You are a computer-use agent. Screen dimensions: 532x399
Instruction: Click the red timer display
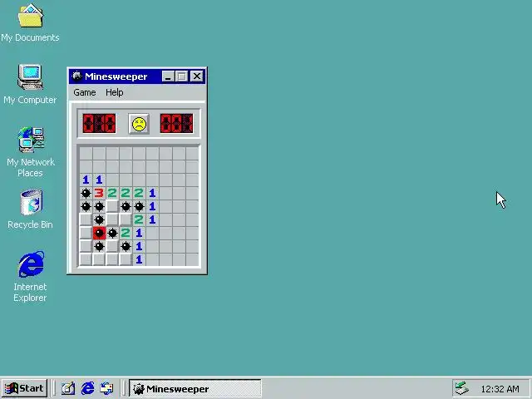(176, 124)
